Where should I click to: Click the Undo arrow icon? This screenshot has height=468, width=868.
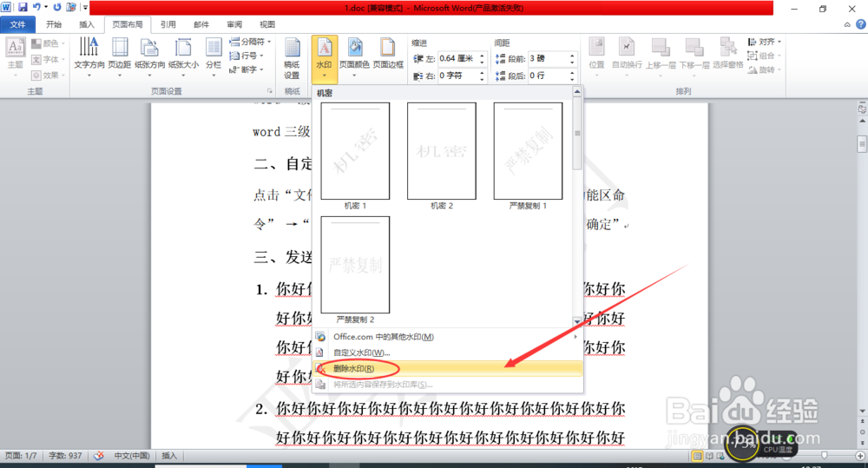36,7
